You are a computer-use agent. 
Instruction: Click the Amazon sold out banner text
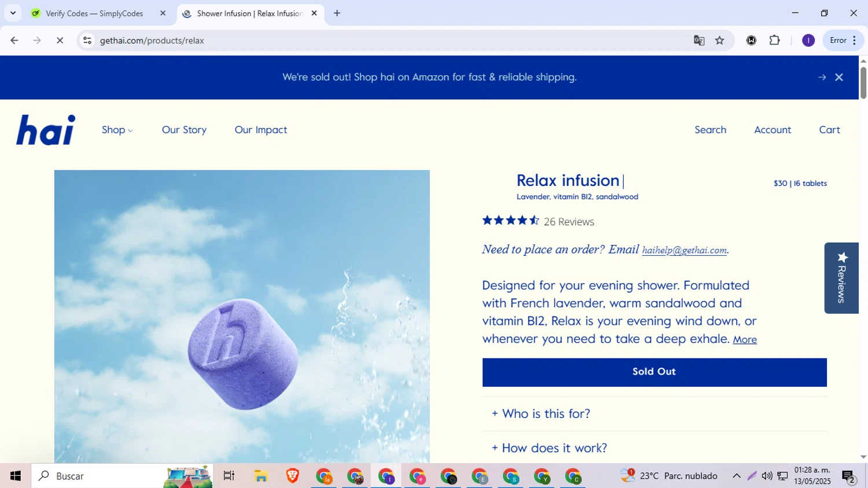pos(429,77)
